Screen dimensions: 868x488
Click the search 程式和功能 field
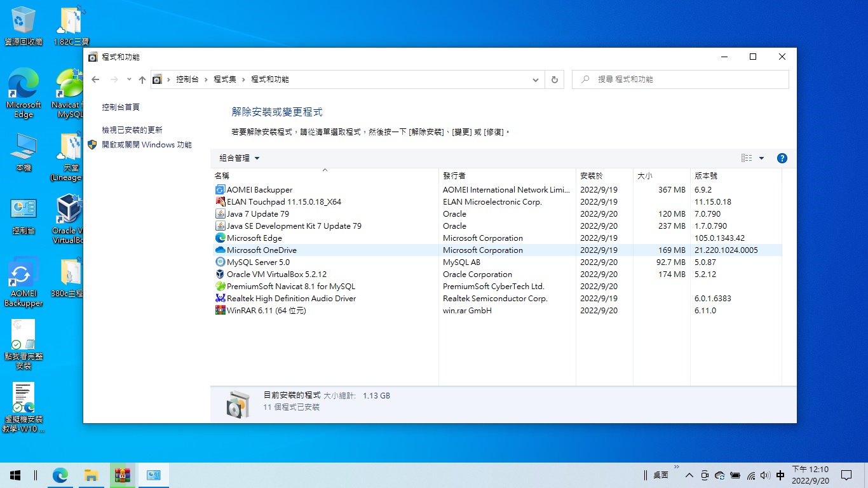[681, 79]
